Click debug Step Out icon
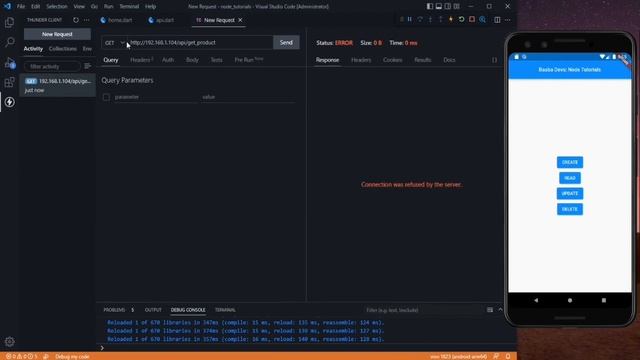This screenshot has height=360, width=640. 440,20
